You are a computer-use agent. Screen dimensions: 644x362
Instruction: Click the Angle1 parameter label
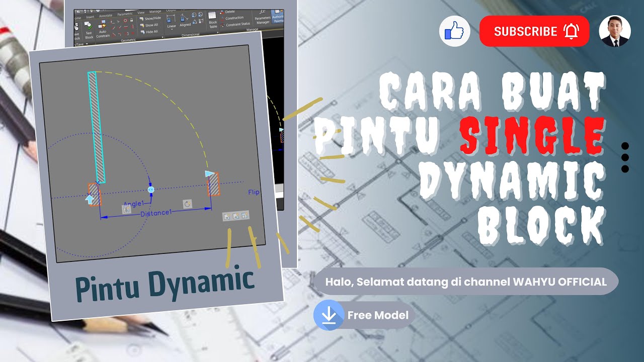pyautogui.click(x=134, y=204)
